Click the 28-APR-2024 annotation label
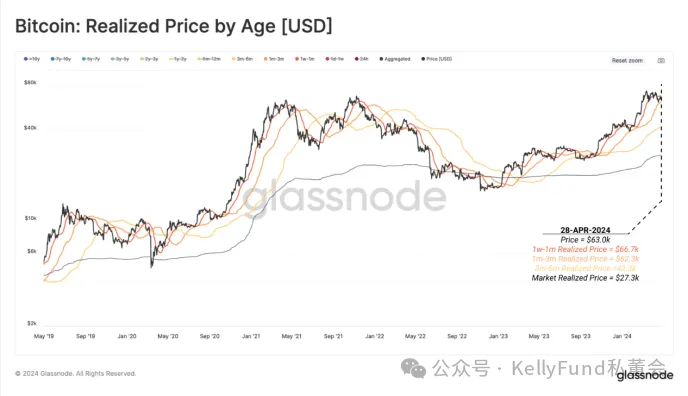688x396 pixels. pyautogui.click(x=585, y=230)
